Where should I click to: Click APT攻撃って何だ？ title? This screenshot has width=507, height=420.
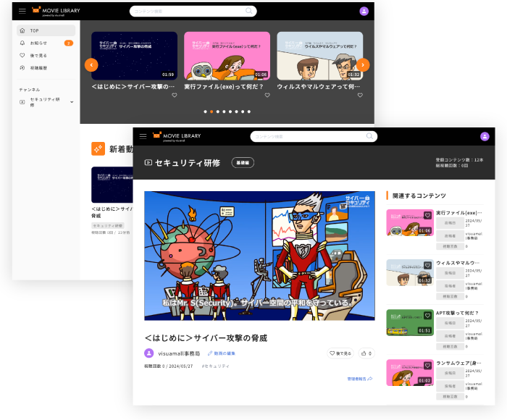pos(457,313)
